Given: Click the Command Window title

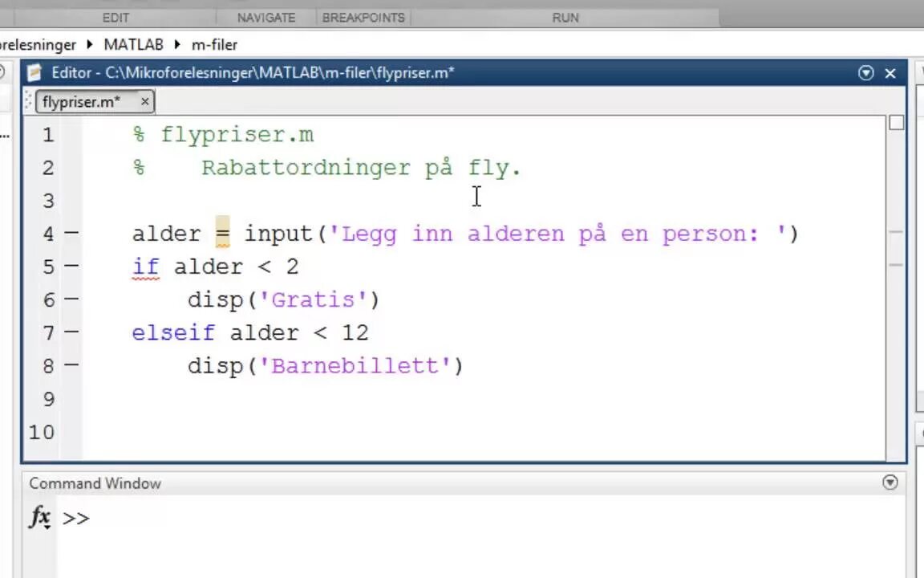Looking at the screenshot, I should [x=95, y=483].
